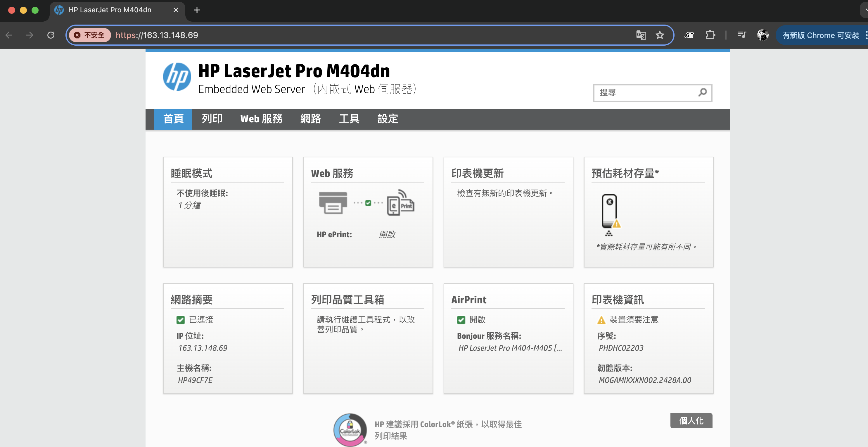Open the 首頁 tab
This screenshot has width=868, height=447.
pyautogui.click(x=173, y=119)
